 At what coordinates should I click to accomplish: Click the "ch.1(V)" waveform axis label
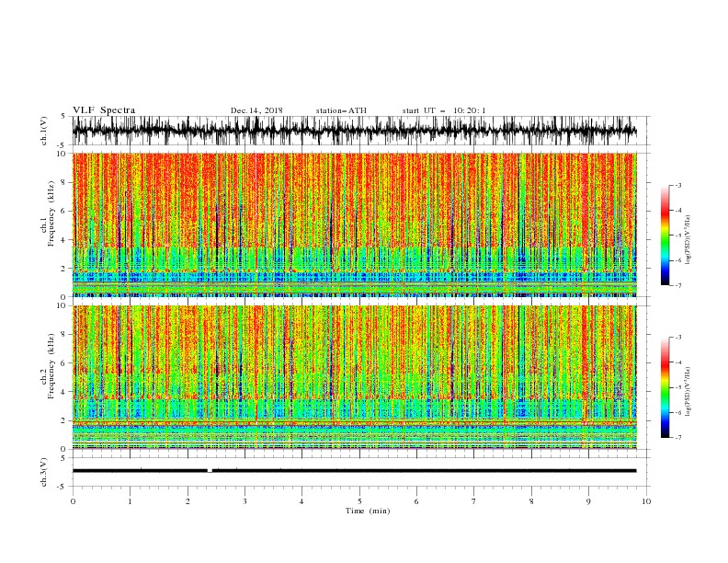coord(44,131)
